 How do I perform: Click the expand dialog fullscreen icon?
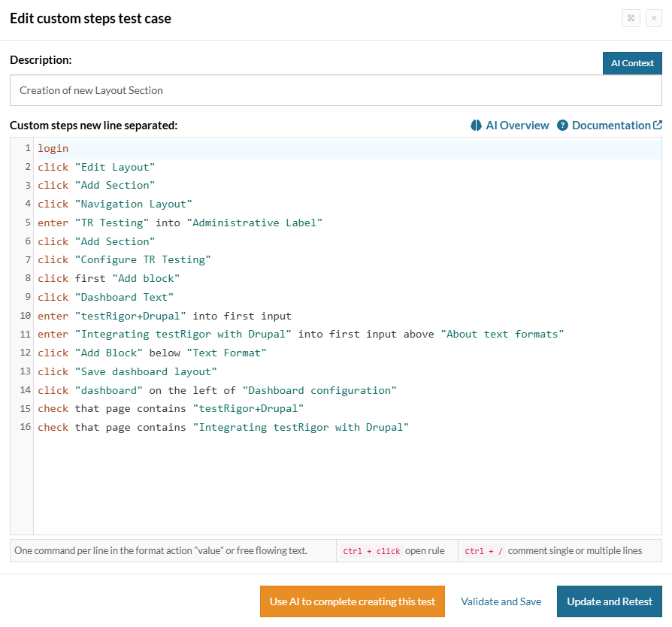pos(631,19)
